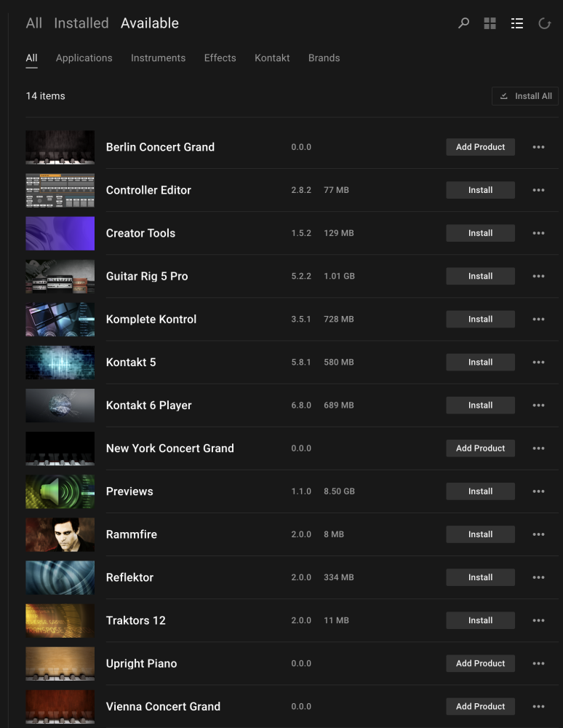Open more options for Komplete Kontrol
The image size is (563, 728).
click(538, 320)
